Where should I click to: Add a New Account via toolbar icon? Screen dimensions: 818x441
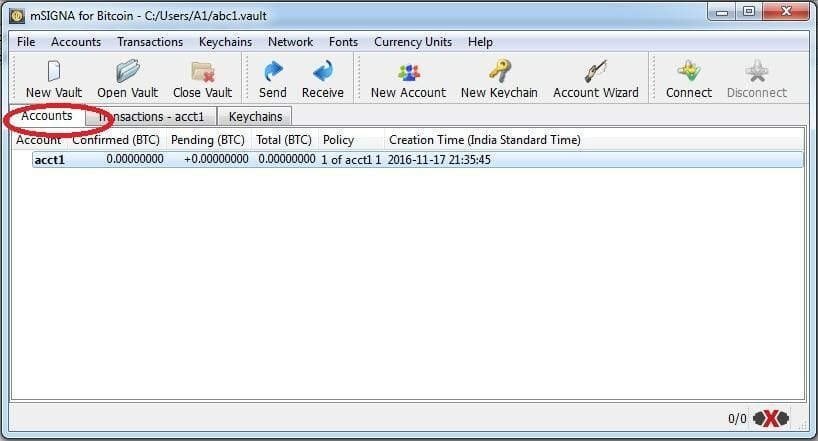[x=408, y=72]
